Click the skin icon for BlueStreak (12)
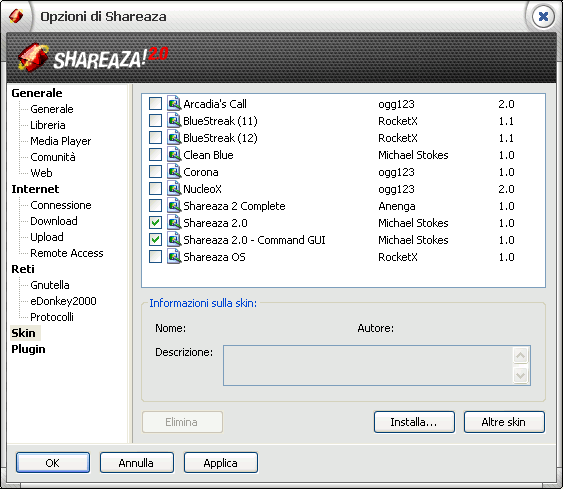 (x=174, y=138)
